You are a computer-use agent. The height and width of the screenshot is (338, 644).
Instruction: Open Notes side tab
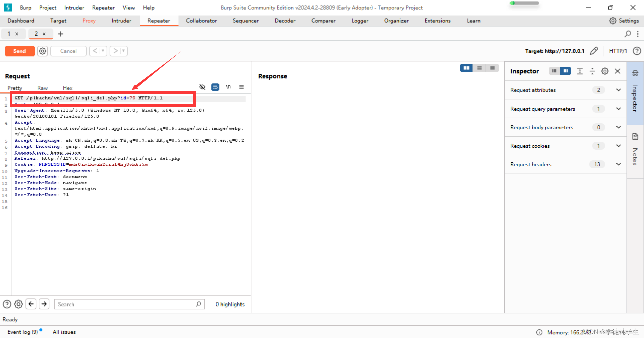635,151
